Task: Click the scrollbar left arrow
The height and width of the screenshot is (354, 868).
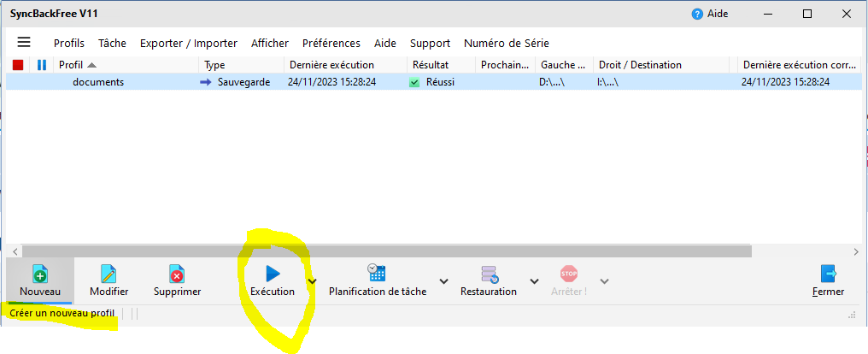Action: 14,251
